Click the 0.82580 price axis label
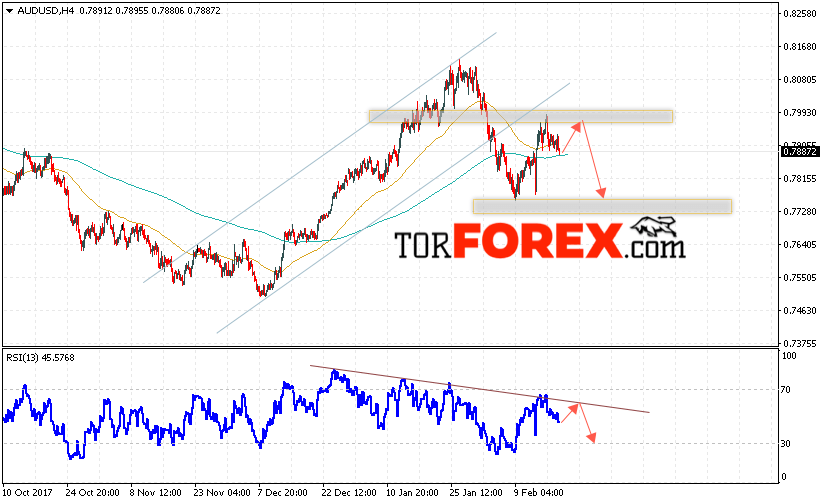821x504 pixels. tap(800, 14)
